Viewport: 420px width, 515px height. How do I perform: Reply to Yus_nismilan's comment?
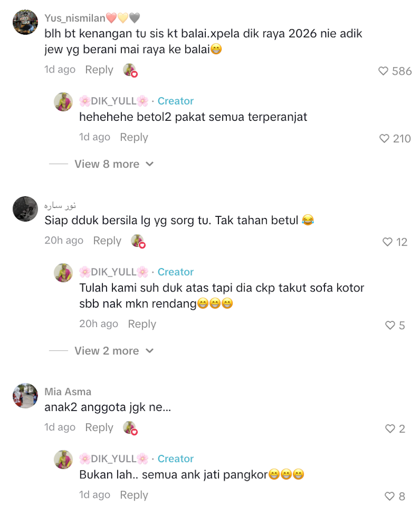(x=99, y=70)
